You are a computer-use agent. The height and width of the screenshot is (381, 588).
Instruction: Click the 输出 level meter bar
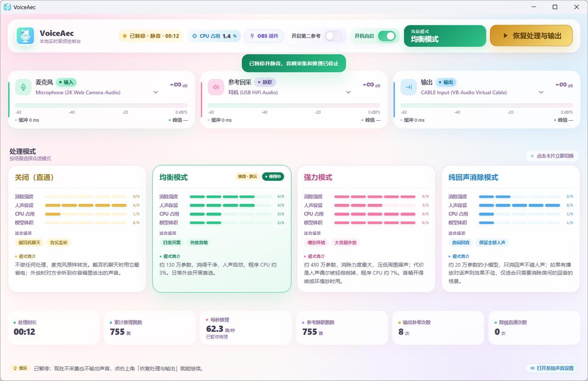tap(486, 106)
